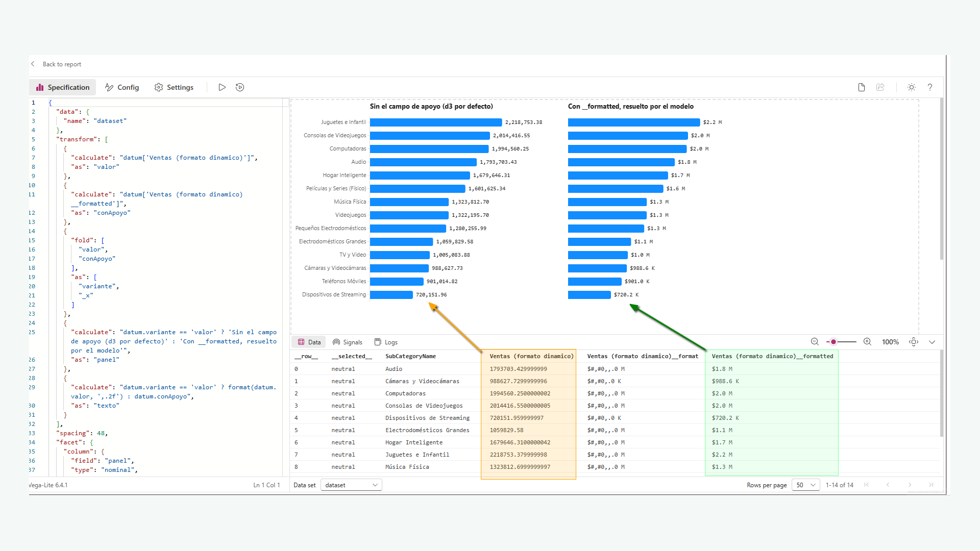The height and width of the screenshot is (551, 980).
Task: Toggle light theme sun icon
Action: pyautogui.click(x=912, y=87)
